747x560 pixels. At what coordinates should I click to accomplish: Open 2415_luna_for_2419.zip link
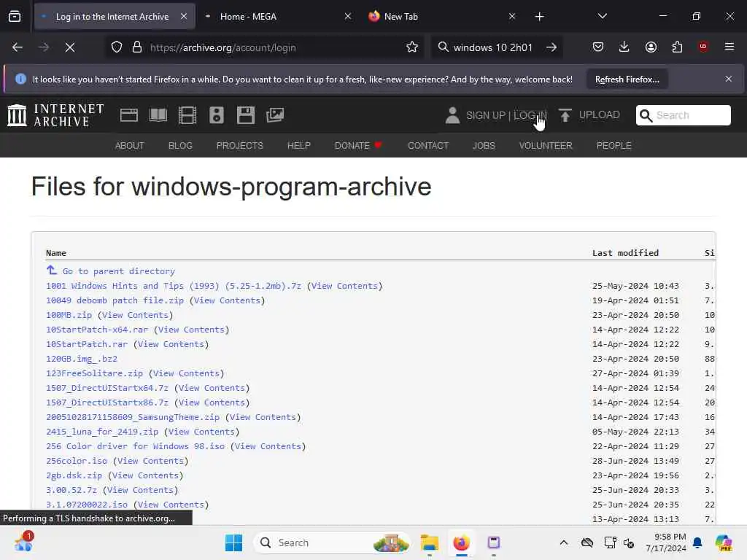pos(102,432)
